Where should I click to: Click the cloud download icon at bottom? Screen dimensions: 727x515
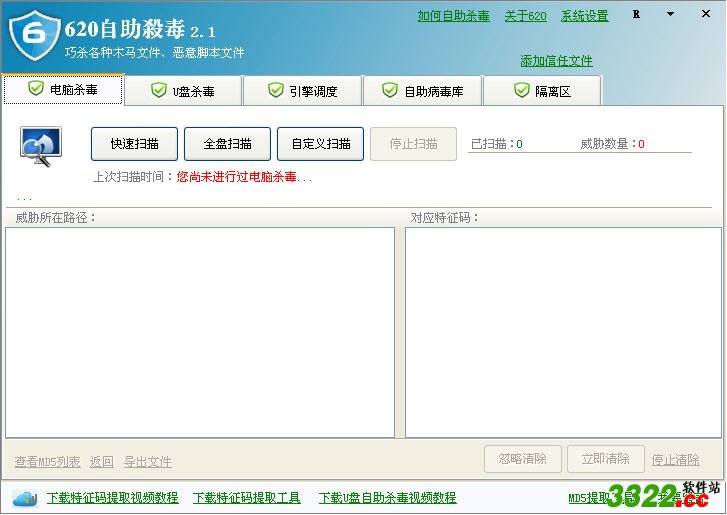[x=25, y=499]
